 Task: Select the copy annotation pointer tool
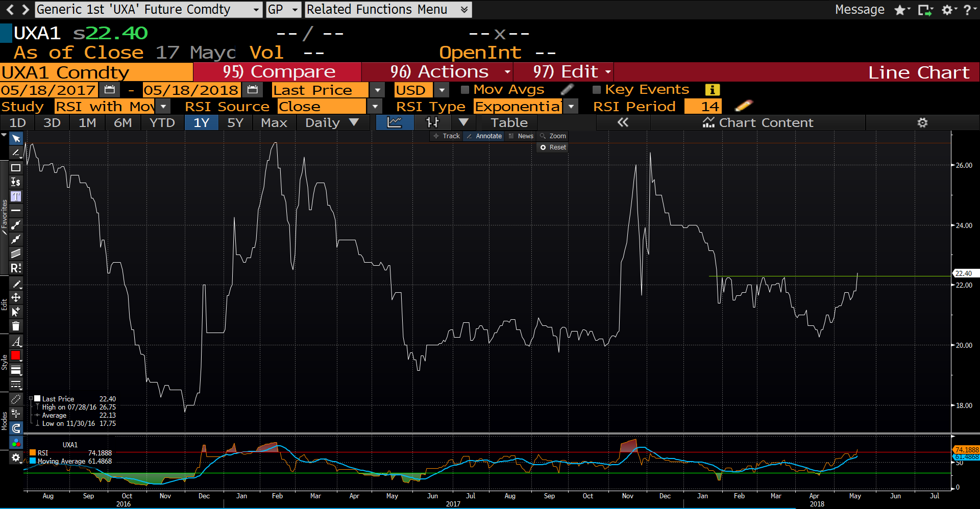tap(16, 312)
